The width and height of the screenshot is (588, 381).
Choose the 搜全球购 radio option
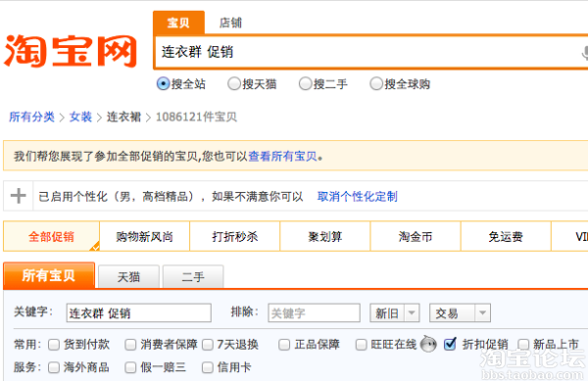[x=376, y=83]
